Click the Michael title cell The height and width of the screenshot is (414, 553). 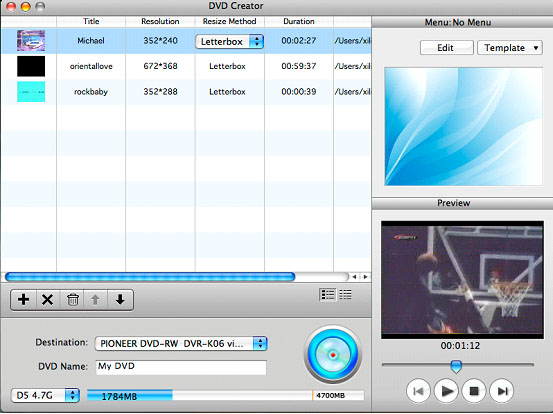pyautogui.click(x=91, y=41)
